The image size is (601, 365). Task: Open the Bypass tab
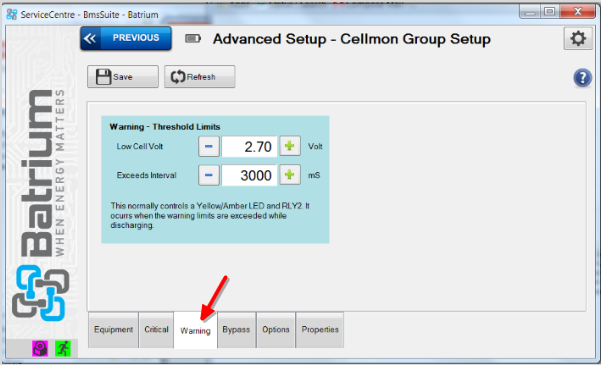pyautogui.click(x=236, y=330)
